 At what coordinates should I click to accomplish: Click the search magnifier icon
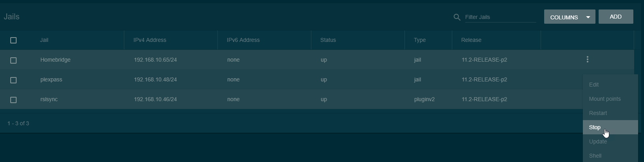457,17
